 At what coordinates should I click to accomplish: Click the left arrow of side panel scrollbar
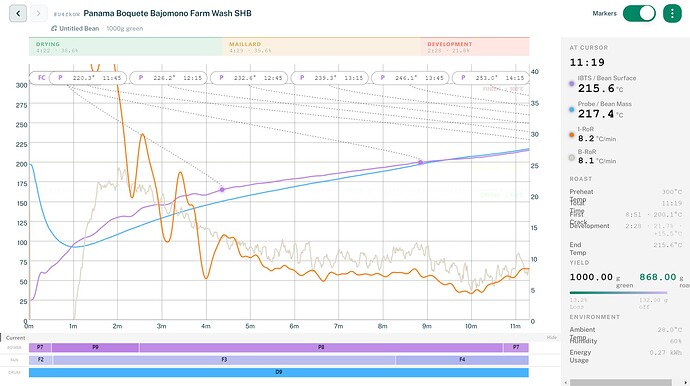tap(565, 382)
